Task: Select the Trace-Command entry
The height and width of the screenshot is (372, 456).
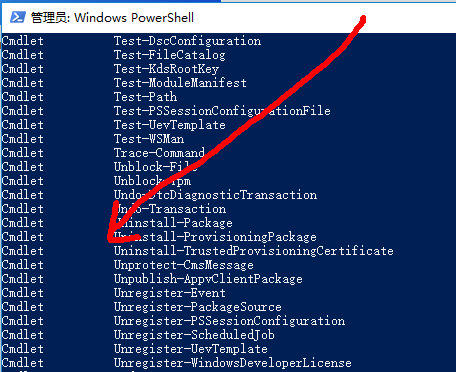Action: [x=159, y=153]
